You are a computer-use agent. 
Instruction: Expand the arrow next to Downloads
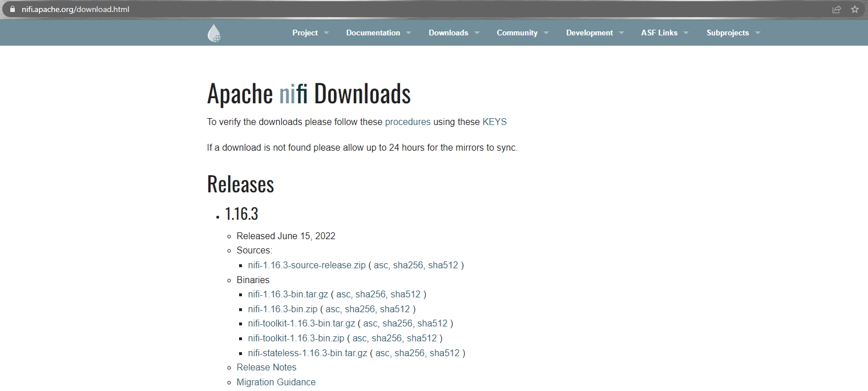click(x=477, y=33)
